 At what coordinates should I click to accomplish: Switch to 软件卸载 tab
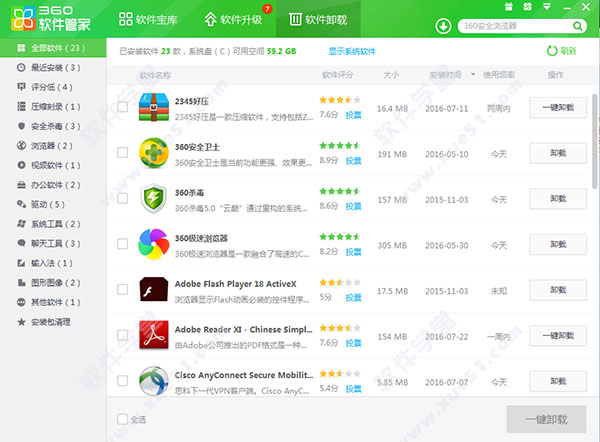pyautogui.click(x=318, y=19)
